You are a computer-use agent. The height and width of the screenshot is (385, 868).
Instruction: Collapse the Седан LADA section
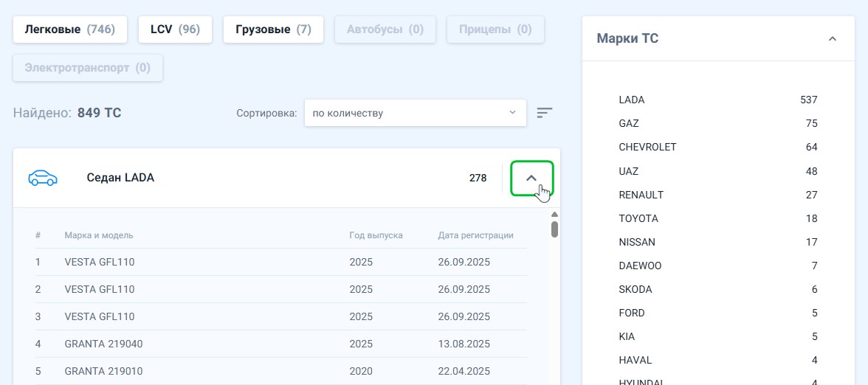click(531, 178)
